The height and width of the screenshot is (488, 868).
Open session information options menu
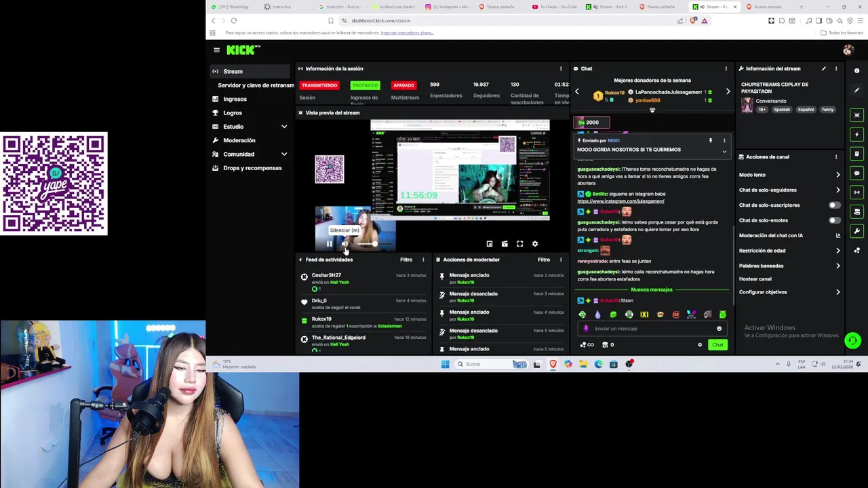pyautogui.click(x=560, y=68)
